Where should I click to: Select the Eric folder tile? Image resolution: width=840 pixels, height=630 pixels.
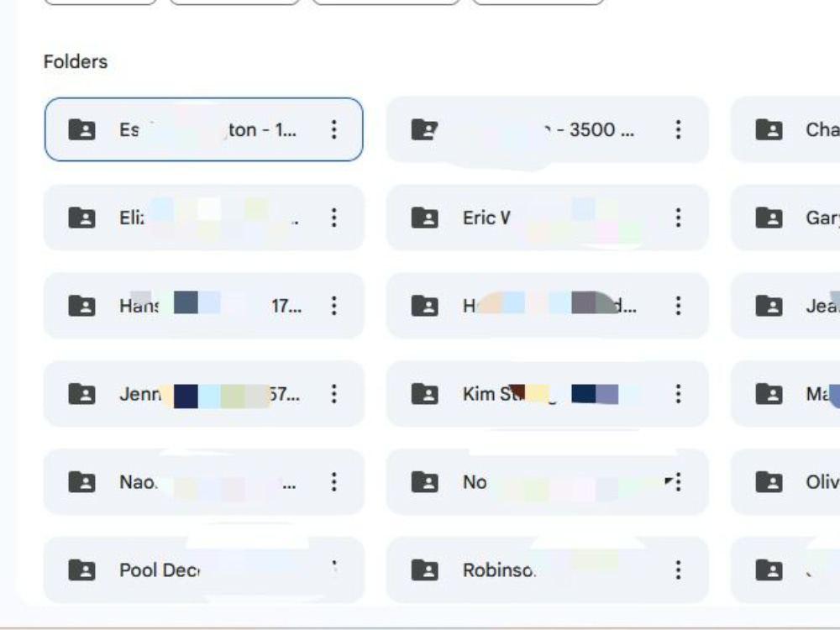click(x=548, y=218)
